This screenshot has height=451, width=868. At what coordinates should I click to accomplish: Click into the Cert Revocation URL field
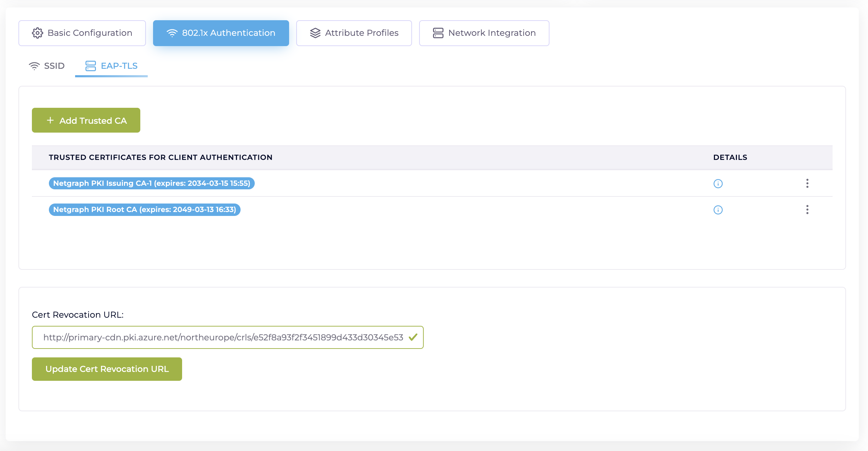[x=223, y=337]
